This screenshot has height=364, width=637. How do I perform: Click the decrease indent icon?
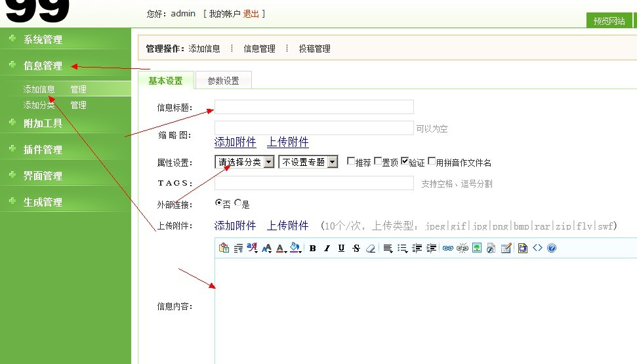(417, 248)
